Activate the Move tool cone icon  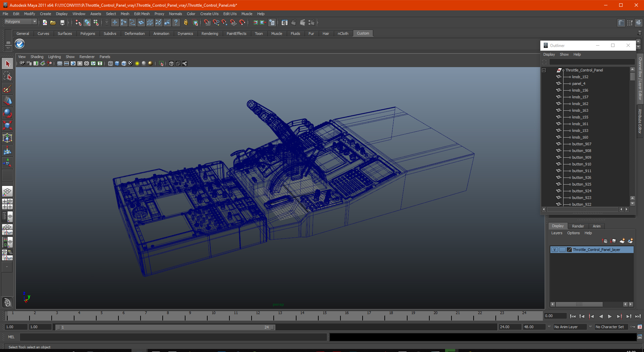7,101
